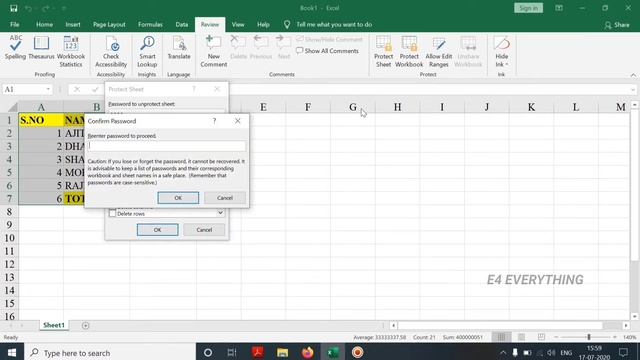Viewport: 640px width, 360px height.
Task: Open Ribbon Display Options
Action: point(559,8)
